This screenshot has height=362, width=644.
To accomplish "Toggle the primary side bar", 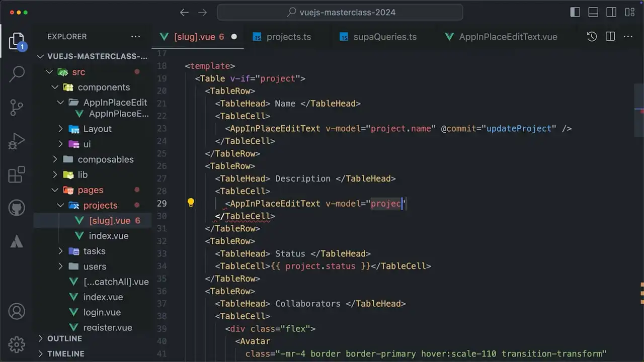I will point(575,13).
